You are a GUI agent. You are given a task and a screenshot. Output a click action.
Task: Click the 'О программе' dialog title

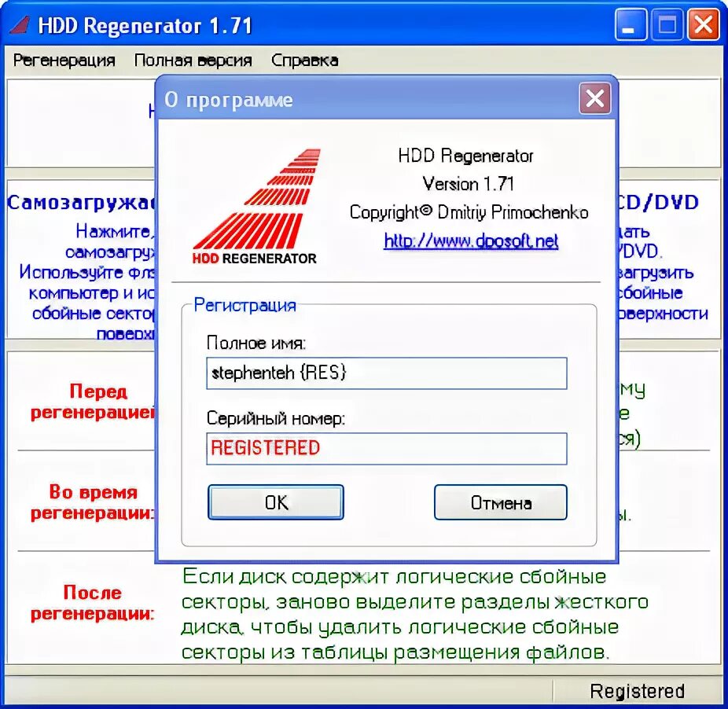229,99
